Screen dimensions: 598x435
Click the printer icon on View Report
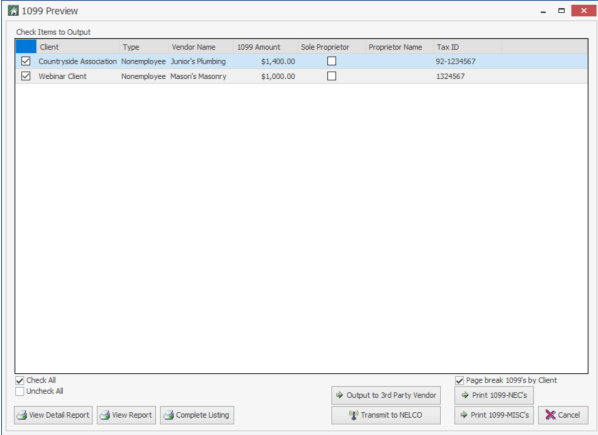105,415
